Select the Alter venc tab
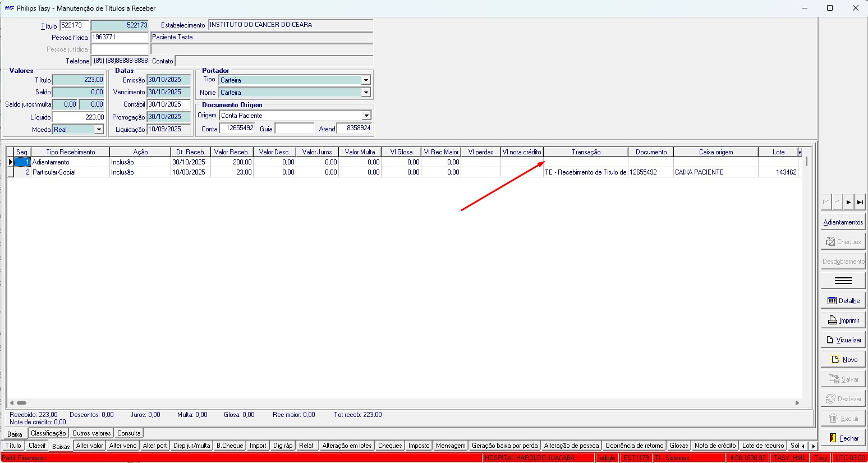868x463 pixels. tap(123, 446)
